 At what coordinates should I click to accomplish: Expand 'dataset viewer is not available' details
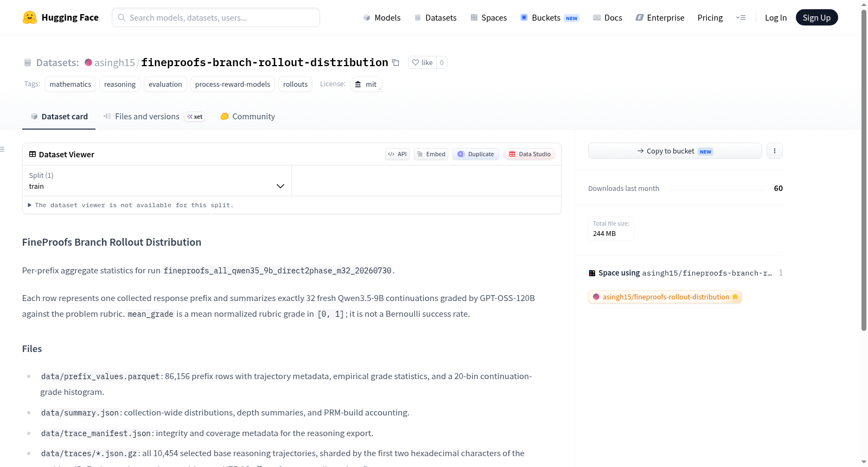click(x=131, y=205)
